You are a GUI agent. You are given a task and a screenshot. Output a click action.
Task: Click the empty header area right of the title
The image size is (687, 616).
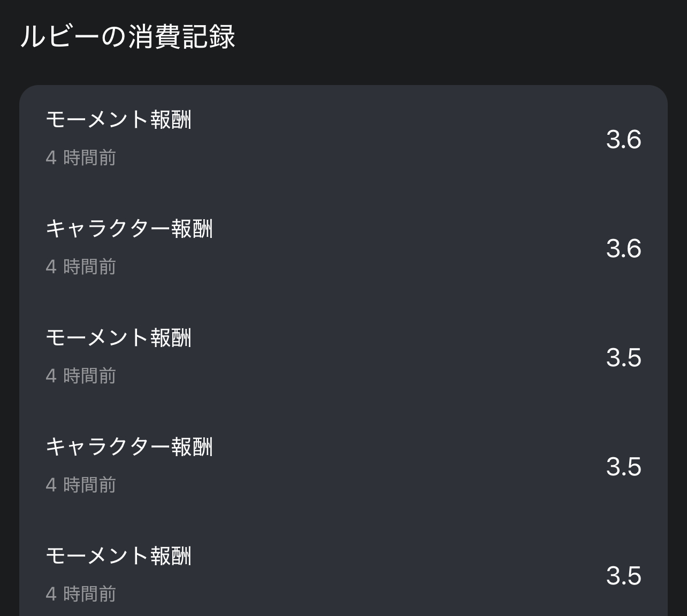[455, 37]
